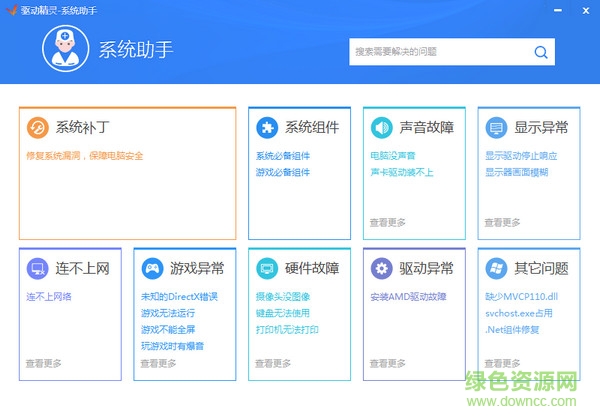Click the 驱动异常 card title

click(427, 268)
